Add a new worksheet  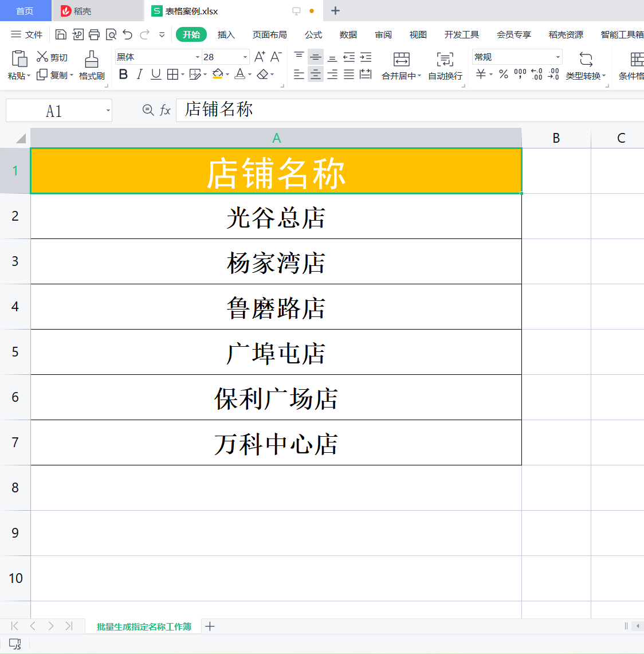210,626
